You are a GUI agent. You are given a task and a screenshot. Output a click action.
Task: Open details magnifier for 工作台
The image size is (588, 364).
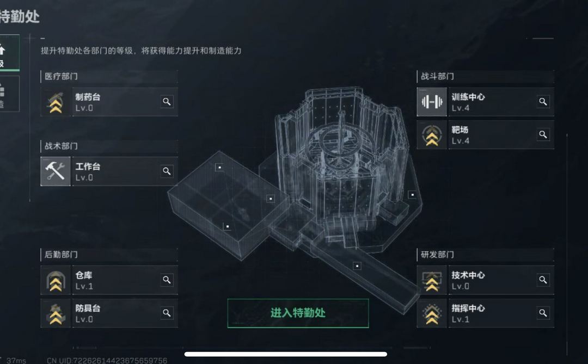click(167, 171)
